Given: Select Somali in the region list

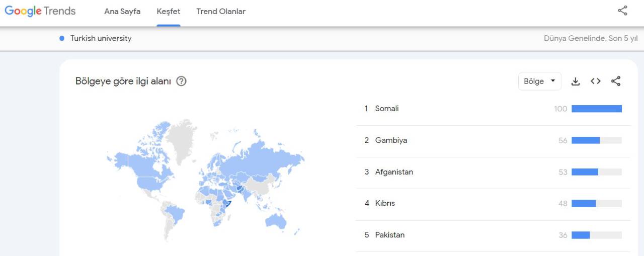Looking at the screenshot, I should [493, 109].
